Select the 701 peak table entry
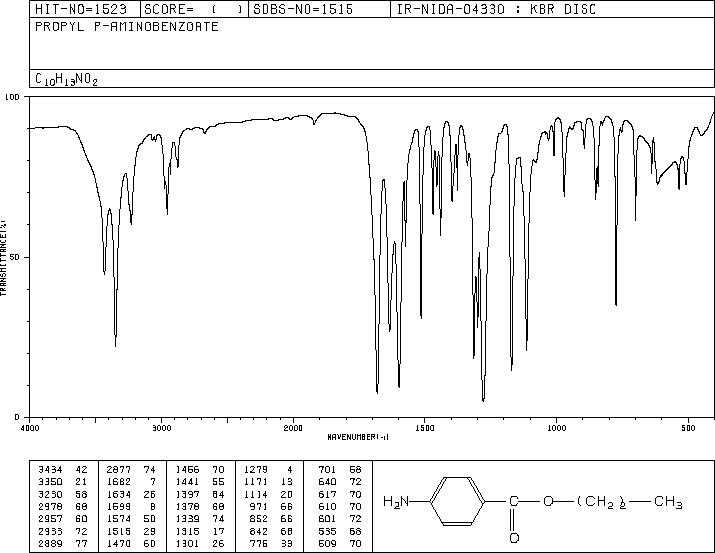 [340, 470]
